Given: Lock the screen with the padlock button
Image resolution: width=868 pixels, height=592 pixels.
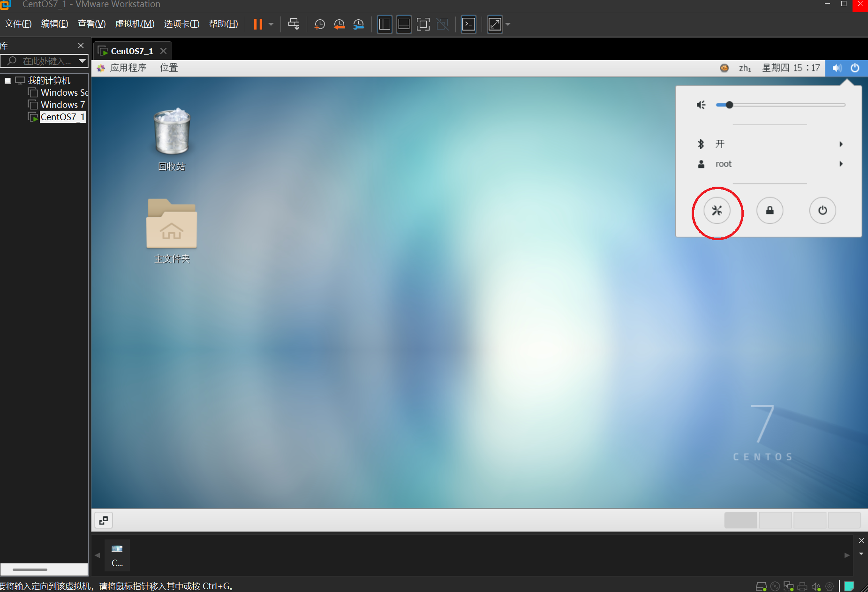Looking at the screenshot, I should [x=770, y=211].
